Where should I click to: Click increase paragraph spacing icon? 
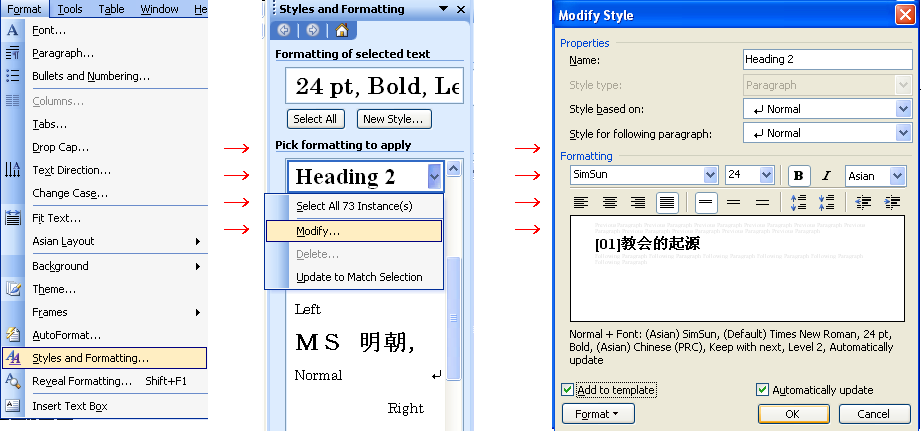798,203
